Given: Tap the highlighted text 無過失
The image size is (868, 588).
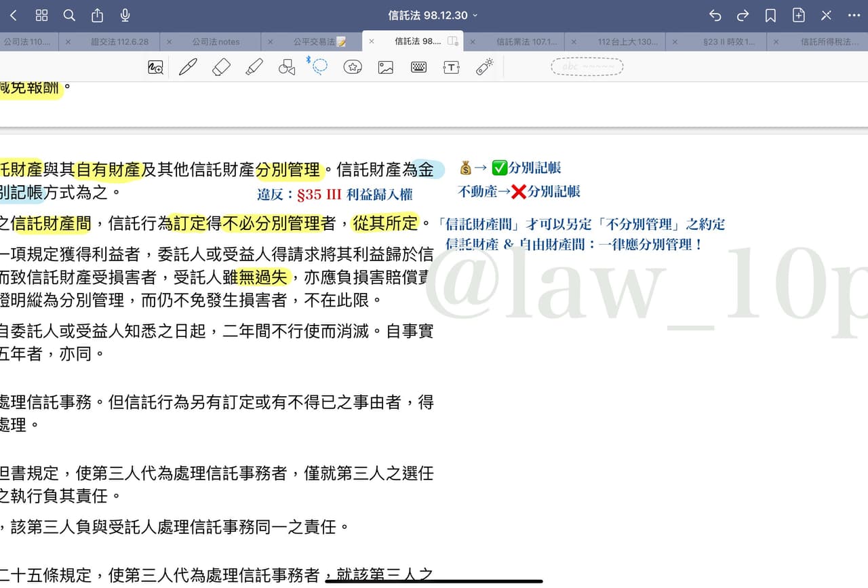Looking at the screenshot, I should (264, 277).
